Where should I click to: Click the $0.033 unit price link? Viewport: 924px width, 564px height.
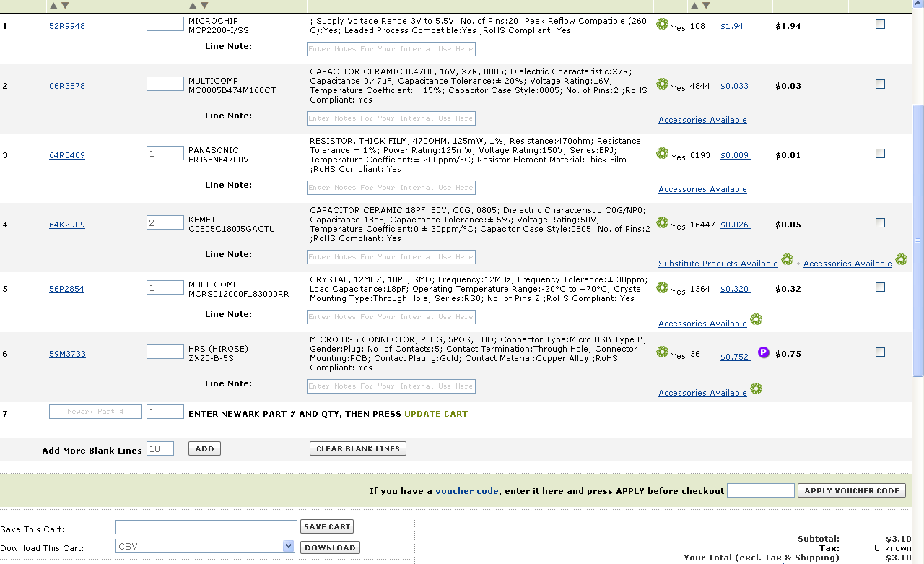736,86
